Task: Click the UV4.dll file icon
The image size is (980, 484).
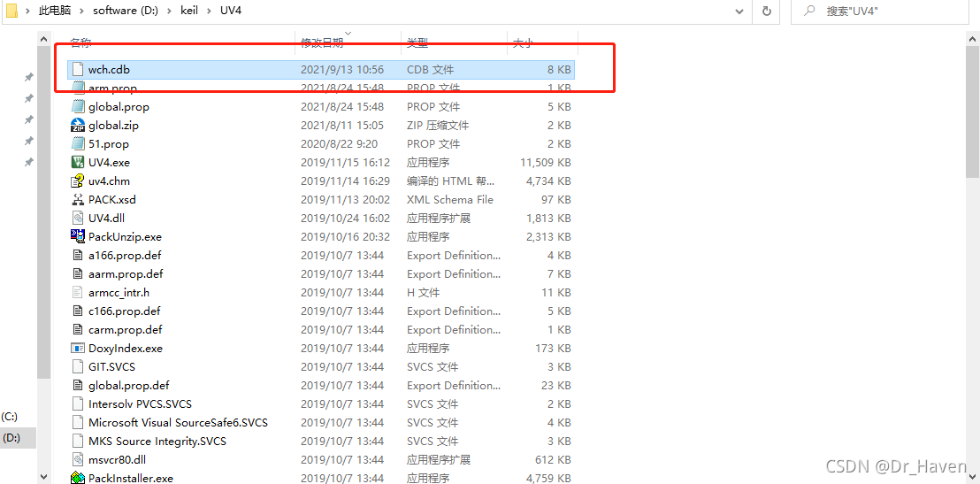Action: pyautogui.click(x=78, y=219)
